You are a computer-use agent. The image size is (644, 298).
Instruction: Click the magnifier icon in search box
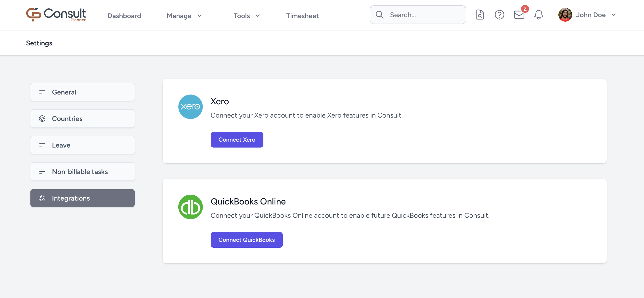pos(379,15)
